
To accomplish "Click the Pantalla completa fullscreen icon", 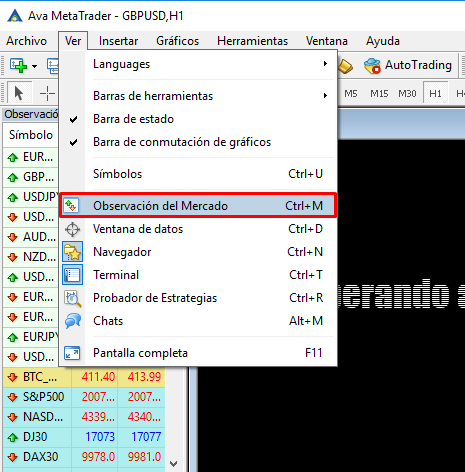I will pos(72,353).
